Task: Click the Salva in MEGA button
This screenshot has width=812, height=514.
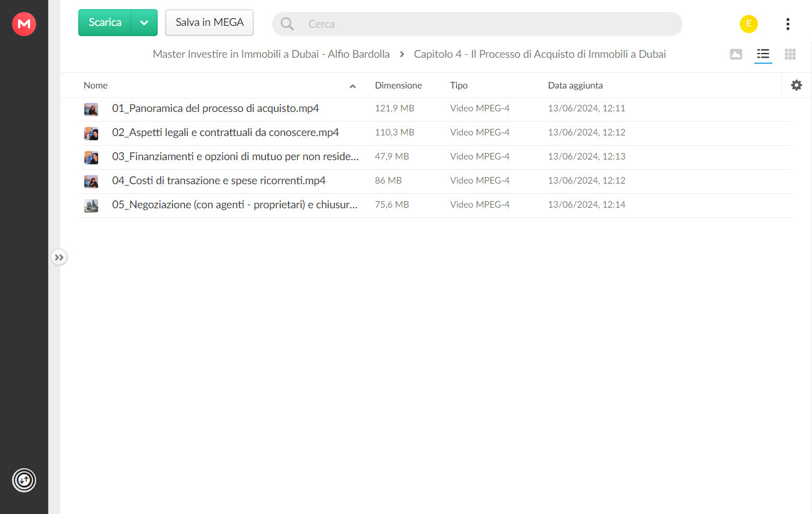Action: pos(209,23)
